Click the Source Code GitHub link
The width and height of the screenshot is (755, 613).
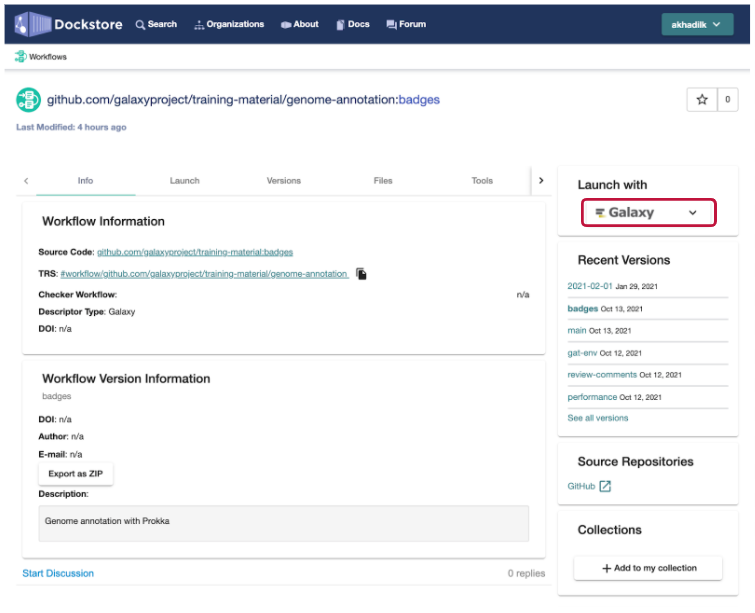point(195,252)
